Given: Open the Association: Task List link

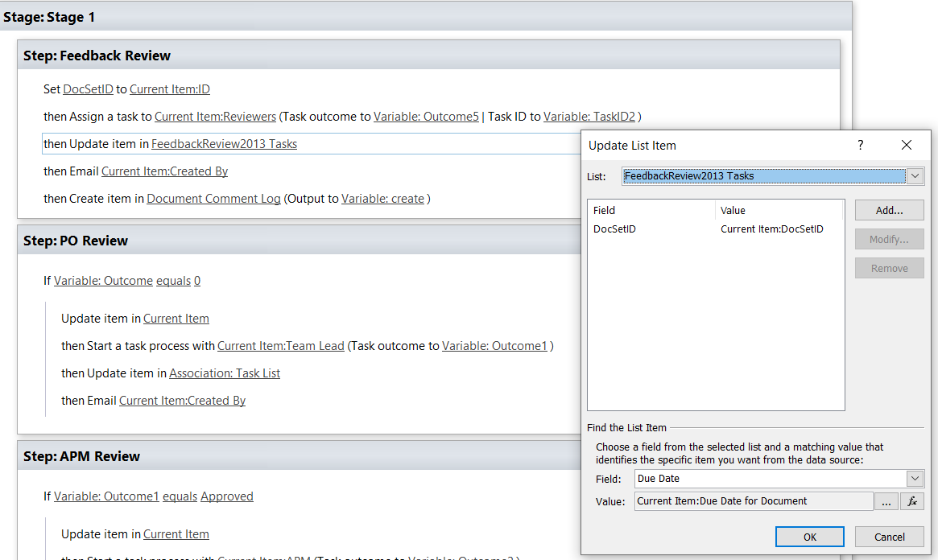Looking at the screenshot, I should click(x=225, y=373).
